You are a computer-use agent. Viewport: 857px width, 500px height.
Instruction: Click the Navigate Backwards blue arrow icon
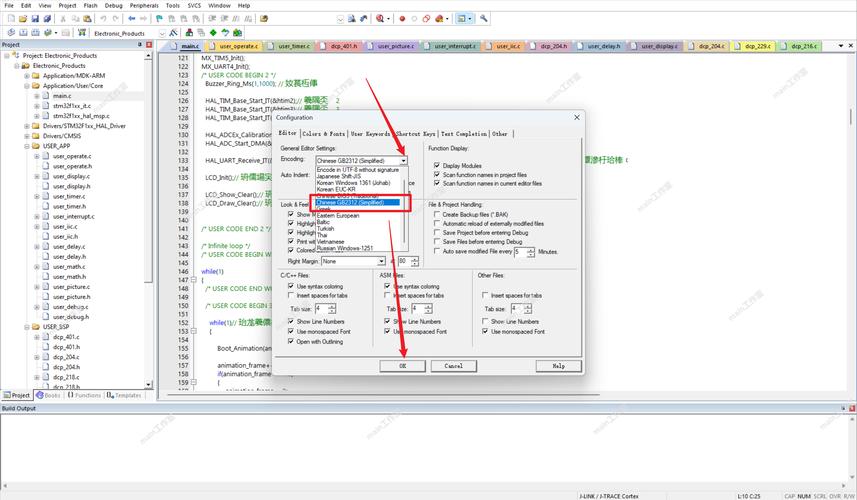coord(132,19)
